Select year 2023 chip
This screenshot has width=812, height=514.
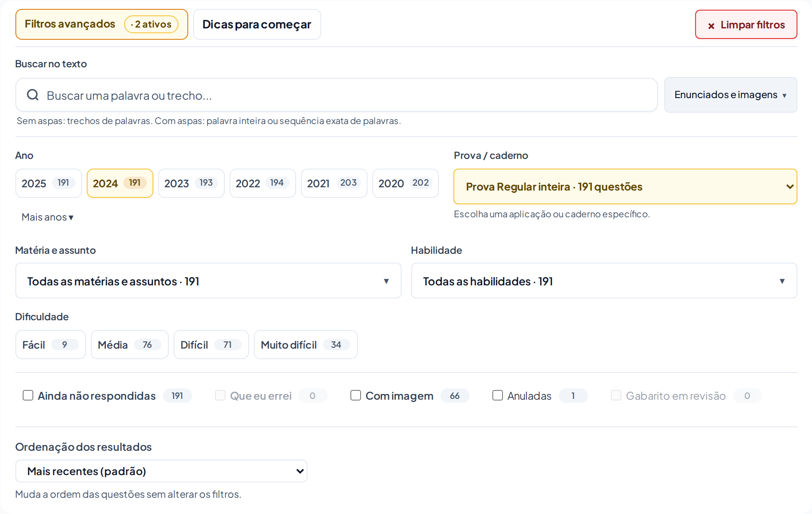tap(191, 183)
